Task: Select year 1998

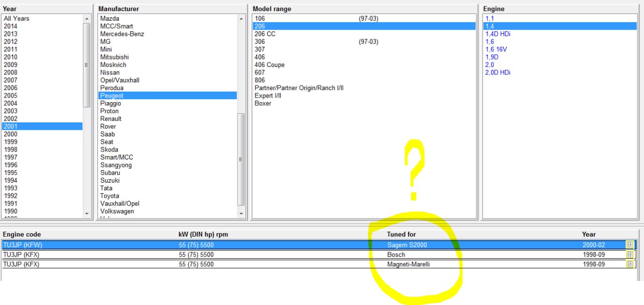Action: click(x=11, y=149)
